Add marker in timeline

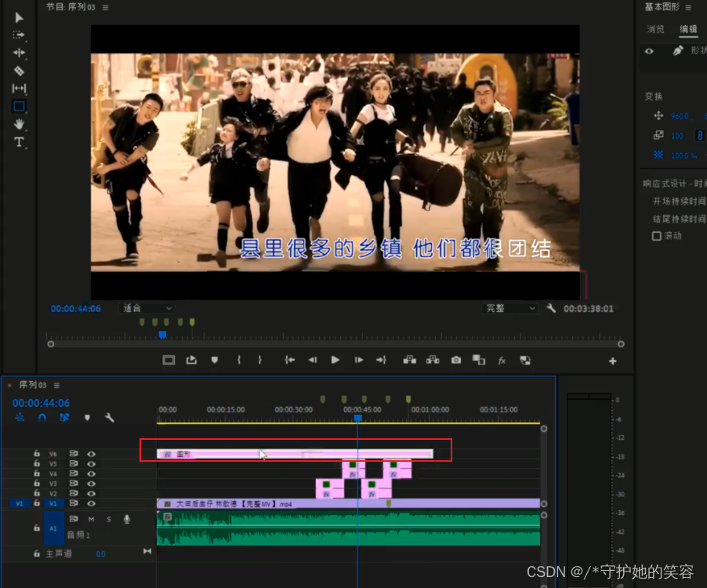tap(88, 418)
